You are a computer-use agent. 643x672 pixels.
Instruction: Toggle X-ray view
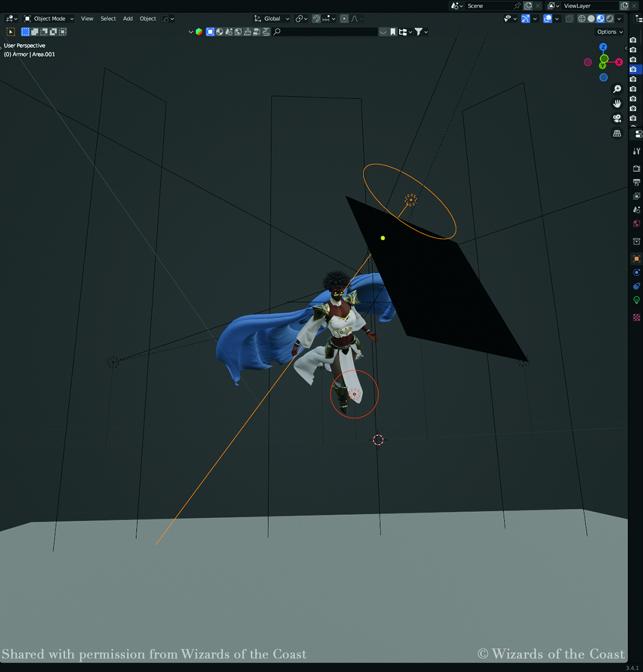pyautogui.click(x=569, y=19)
